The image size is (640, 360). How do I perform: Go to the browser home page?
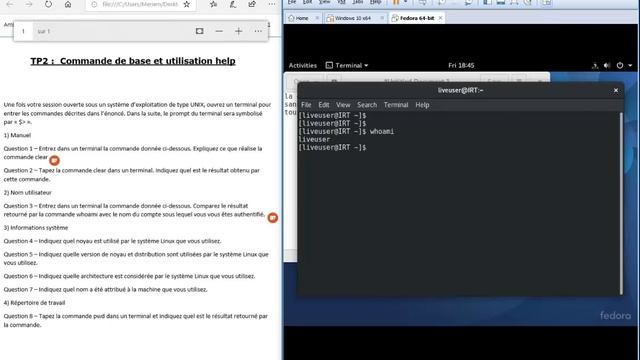pos(68,4)
